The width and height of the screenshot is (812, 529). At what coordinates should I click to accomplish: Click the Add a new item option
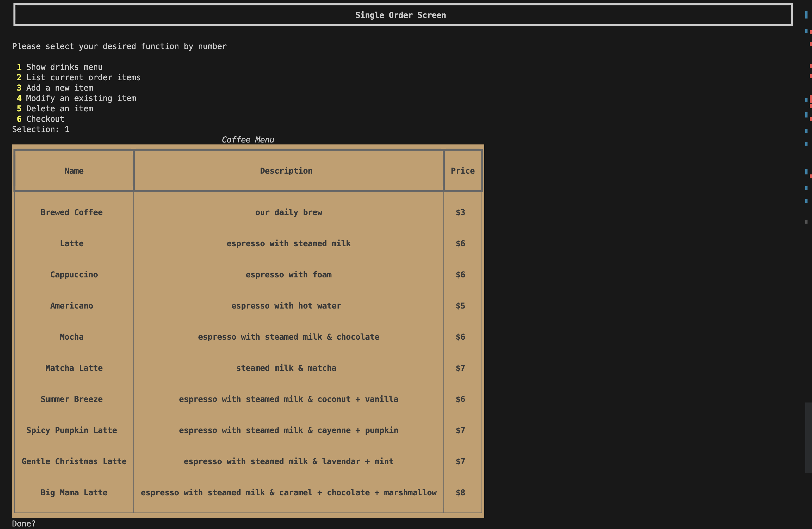[x=59, y=88]
